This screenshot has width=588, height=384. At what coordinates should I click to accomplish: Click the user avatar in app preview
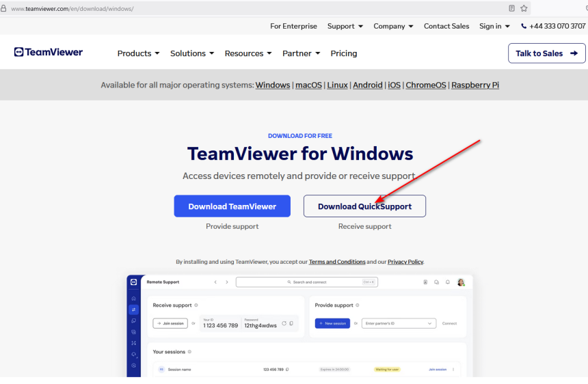click(461, 282)
